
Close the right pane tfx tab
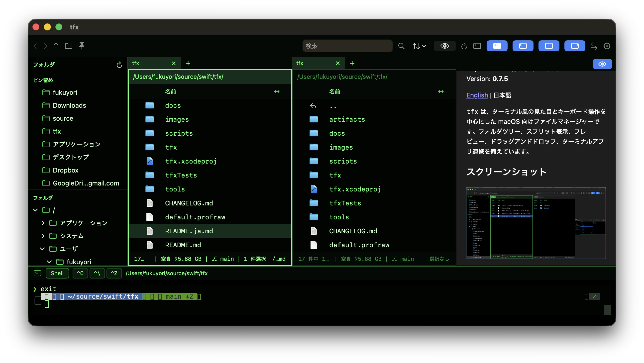pyautogui.click(x=338, y=63)
